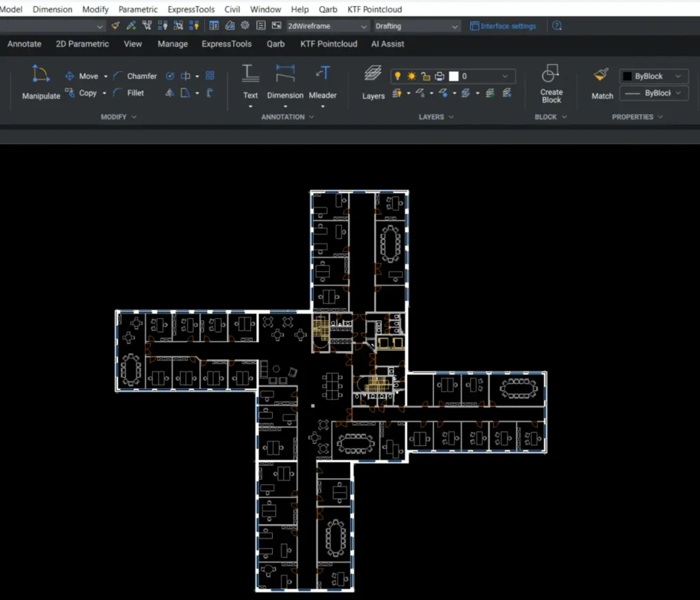This screenshot has height=600, width=700.
Task: Click the Create Block icon
Action: (x=551, y=74)
